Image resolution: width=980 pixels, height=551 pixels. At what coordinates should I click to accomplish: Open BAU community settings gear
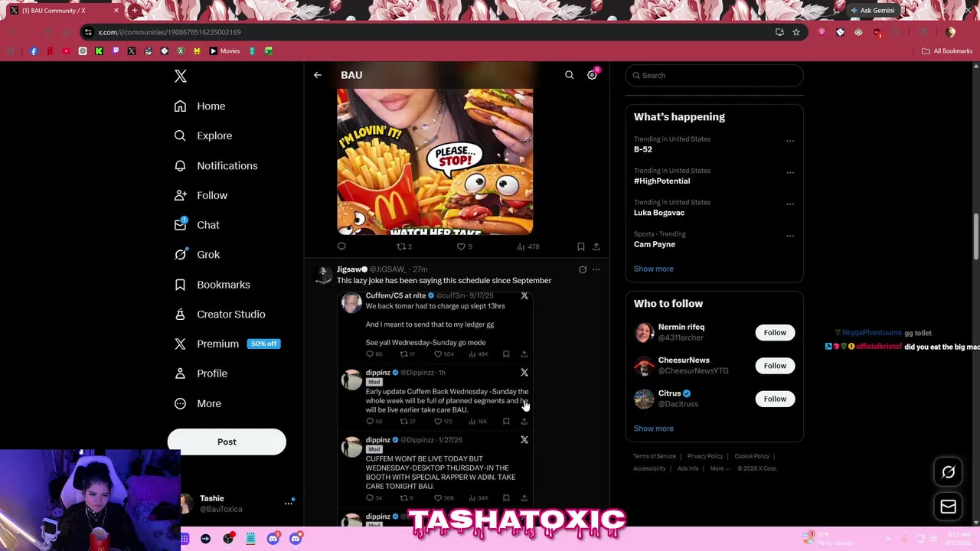point(592,75)
